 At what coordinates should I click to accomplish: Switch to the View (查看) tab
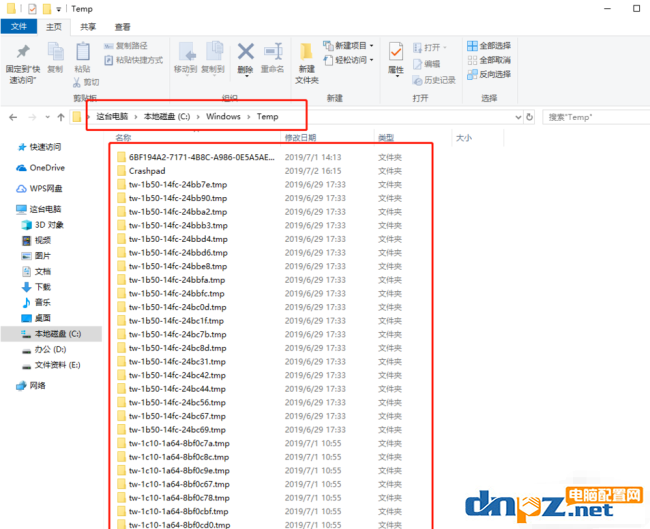tap(122, 27)
